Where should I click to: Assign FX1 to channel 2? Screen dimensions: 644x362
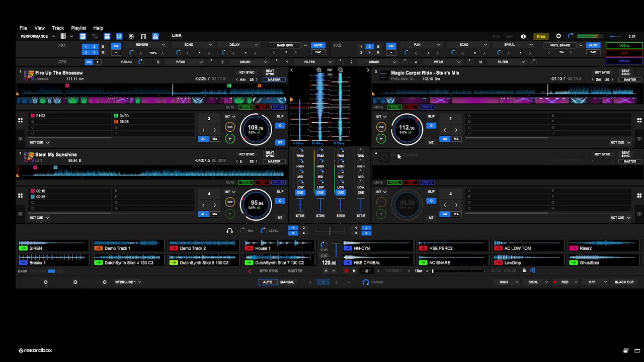(x=94, y=47)
